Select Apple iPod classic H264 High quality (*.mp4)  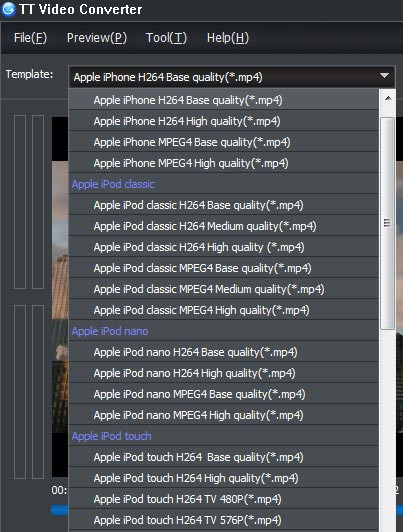pyautogui.click(x=224, y=247)
